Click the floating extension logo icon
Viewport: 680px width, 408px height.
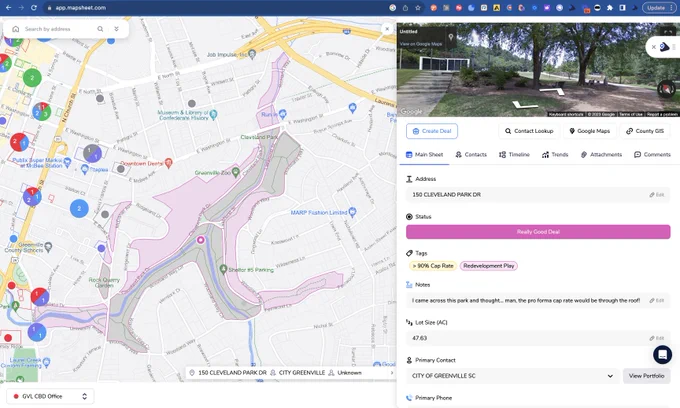[664, 47]
